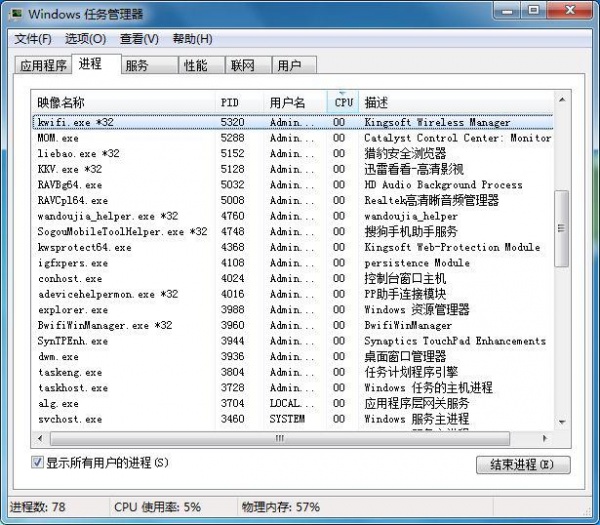Select the liebao.exe *32 process
Image resolution: width=600 pixels, height=525 pixels.
click(293, 153)
